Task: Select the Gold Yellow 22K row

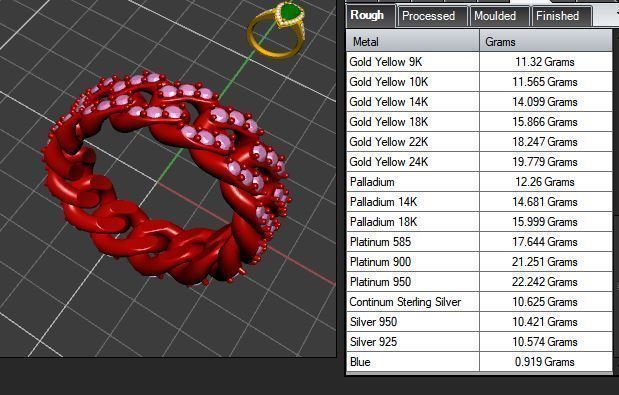Action: click(479, 142)
